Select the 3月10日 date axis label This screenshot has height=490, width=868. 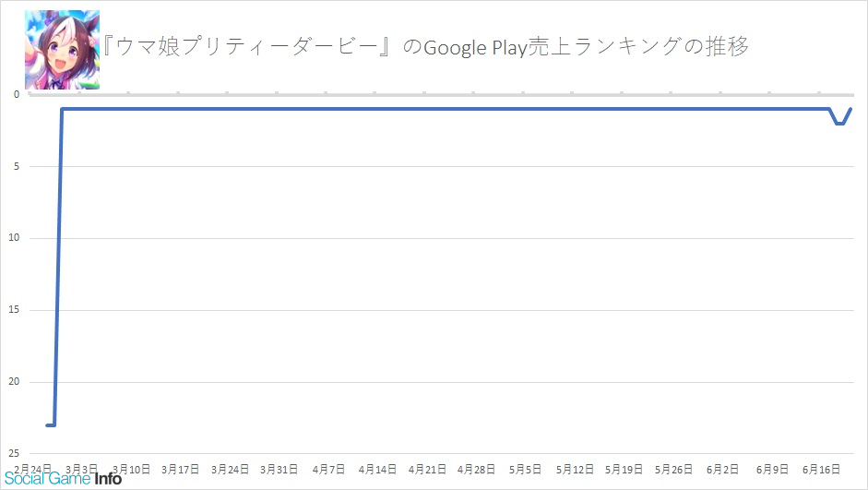tap(131, 470)
